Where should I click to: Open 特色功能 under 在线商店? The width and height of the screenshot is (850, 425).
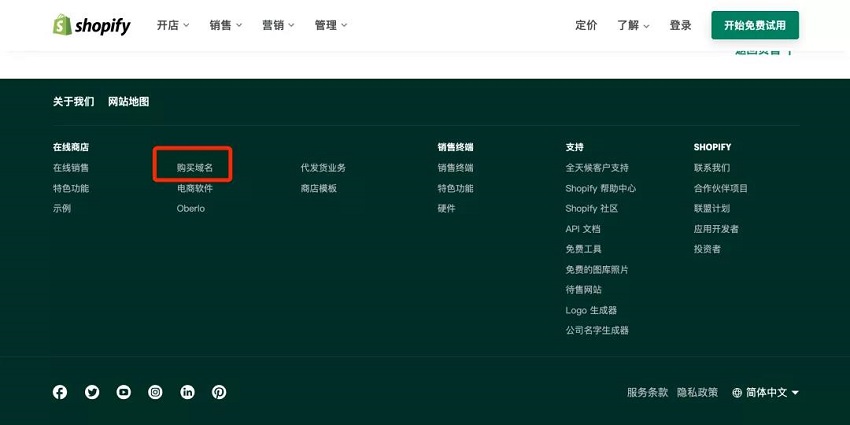(x=71, y=188)
